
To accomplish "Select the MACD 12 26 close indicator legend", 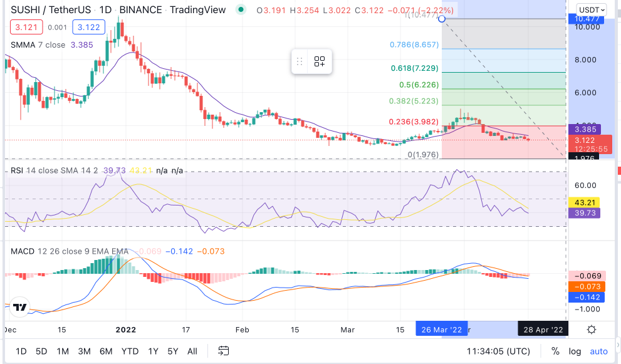I will point(70,251).
